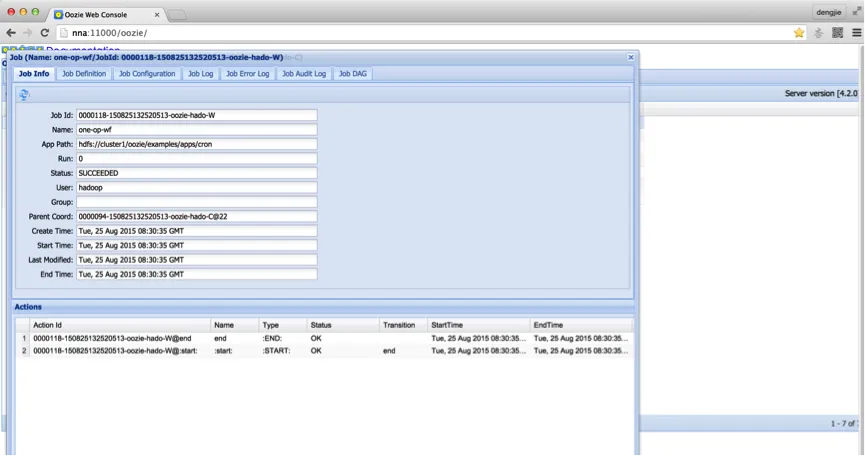The width and height of the screenshot is (865, 456).
Task: Click the browser forward arrow
Action: [x=28, y=33]
